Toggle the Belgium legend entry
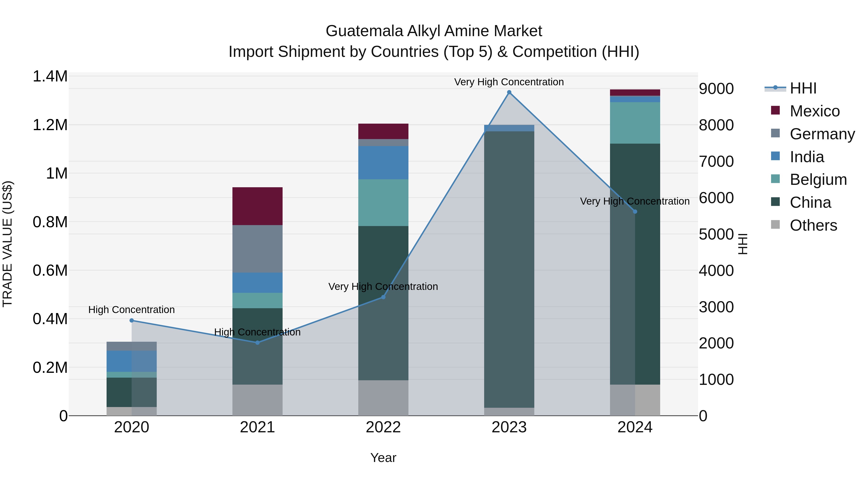The image size is (868, 488). pos(809,180)
